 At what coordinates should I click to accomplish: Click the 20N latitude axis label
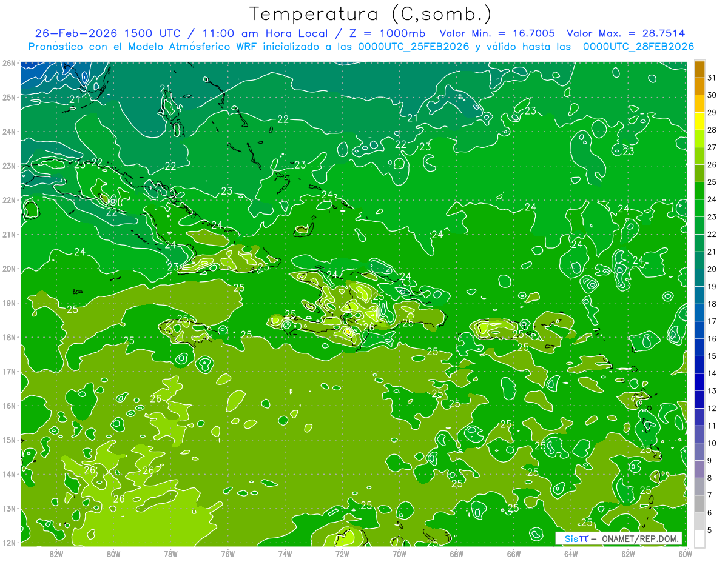tap(8, 269)
